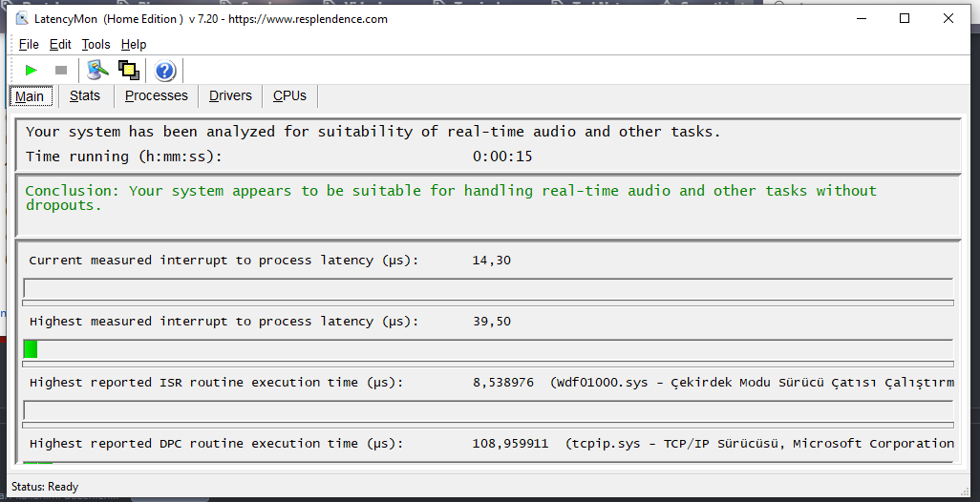This screenshot has width=980, height=502.
Task: View the CPUs tab
Action: coord(289,95)
